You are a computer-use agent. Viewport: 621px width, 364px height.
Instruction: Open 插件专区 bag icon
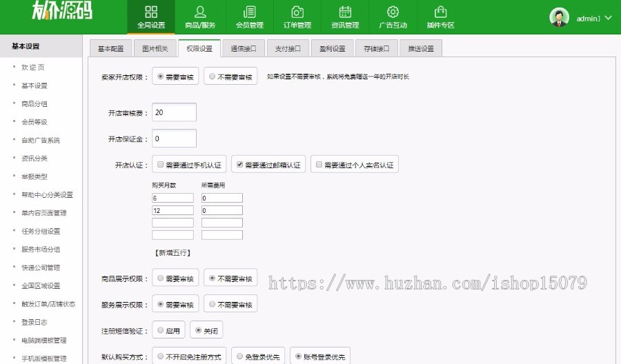pos(440,12)
